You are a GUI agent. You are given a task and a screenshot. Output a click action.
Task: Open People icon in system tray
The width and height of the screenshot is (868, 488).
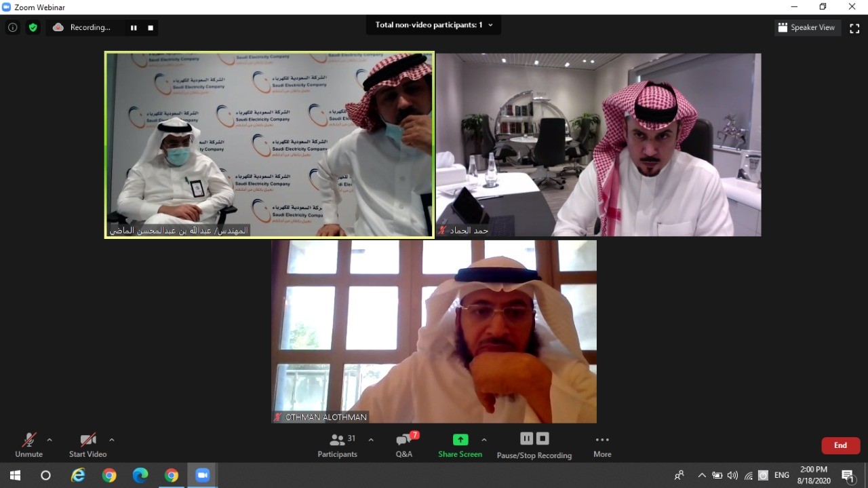tap(679, 476)
